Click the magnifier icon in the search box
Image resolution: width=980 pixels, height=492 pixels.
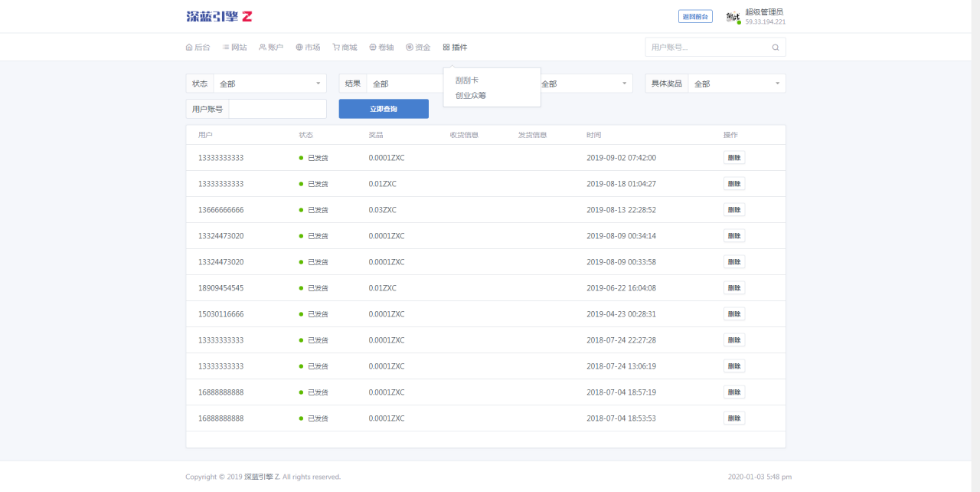[x=775, y=47]
